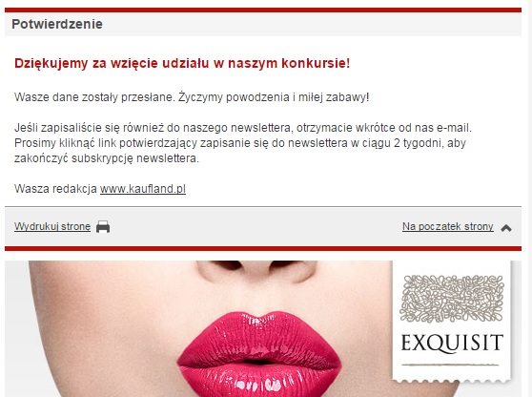Click the perforated edge of EXQUISIT tag
The image size is (532, 397).
[x=452, y=381]
